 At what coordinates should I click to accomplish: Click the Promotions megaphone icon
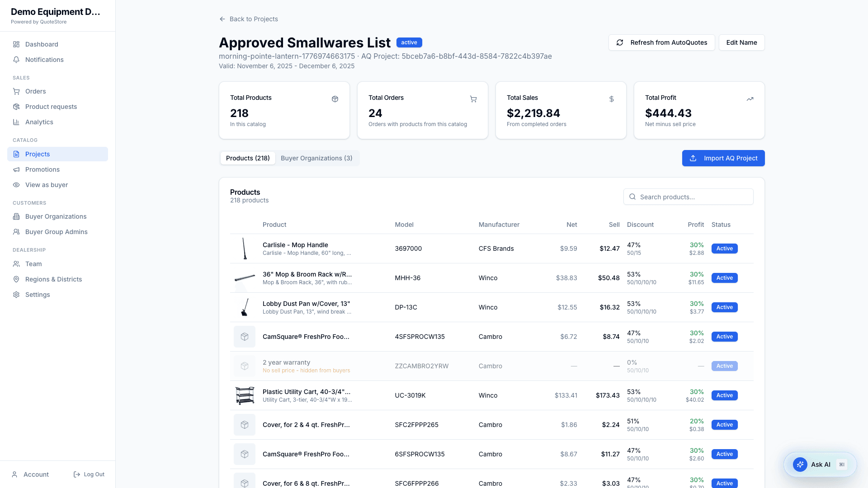[16, 169]
